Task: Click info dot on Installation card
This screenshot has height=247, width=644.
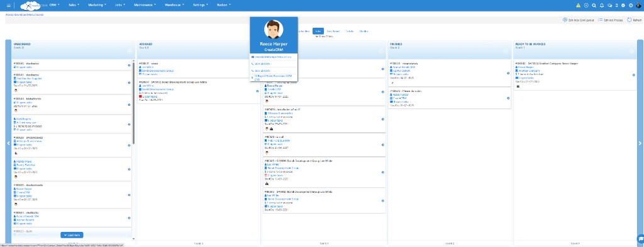Action: click(383, 119)
